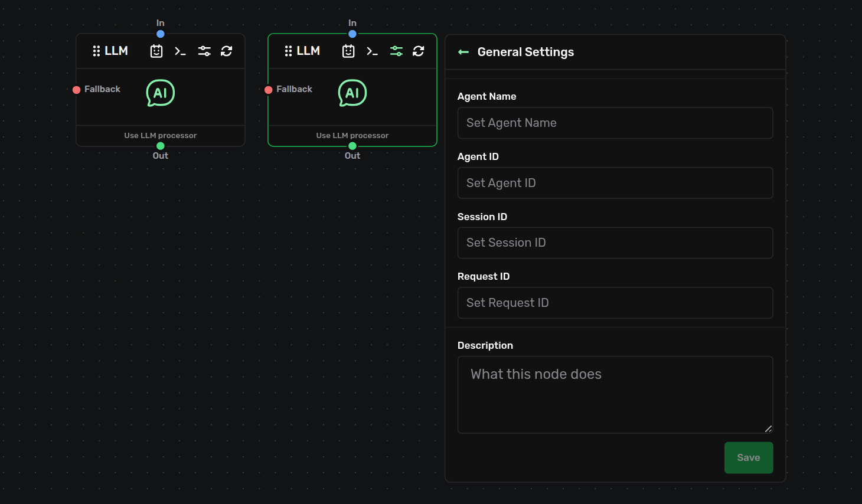The image size is (862, 504).
Task: Click Use LLM processor text on the selected node
Action: [352, 136]
